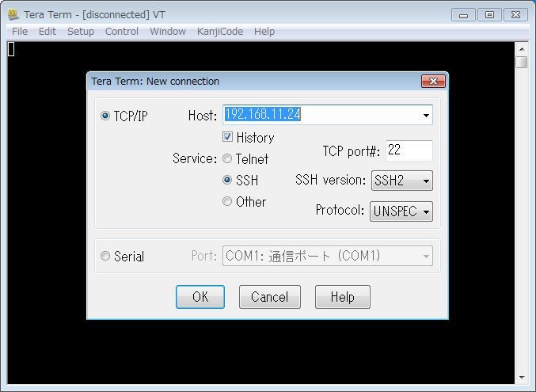The width and height of the screenshot is (536, 392).
Task: Click the terminal vertical scrollbar thumb
Action: (522, 63)
